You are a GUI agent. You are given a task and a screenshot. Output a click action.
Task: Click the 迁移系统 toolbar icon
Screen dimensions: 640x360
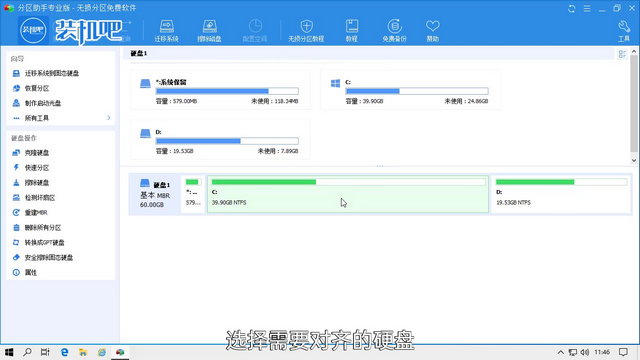click(167, 31)
